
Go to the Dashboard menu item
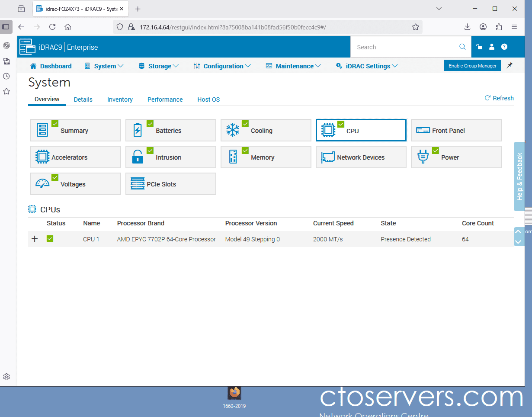tap(51, 66)
